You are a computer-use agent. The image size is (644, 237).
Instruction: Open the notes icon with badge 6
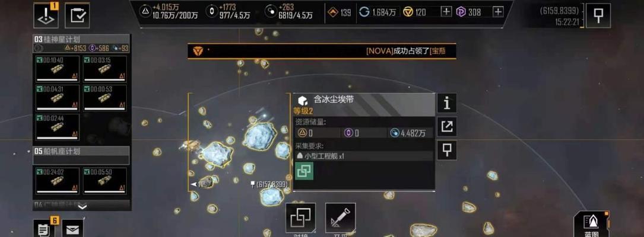click(44, 229)
